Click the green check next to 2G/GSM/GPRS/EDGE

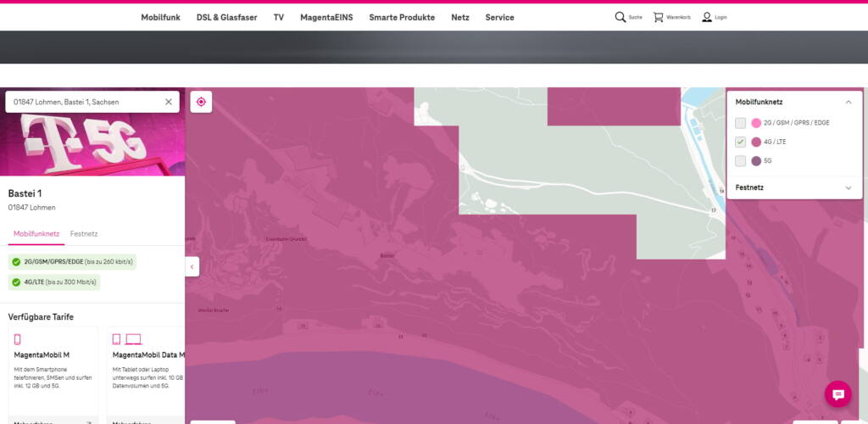[16, 262]
